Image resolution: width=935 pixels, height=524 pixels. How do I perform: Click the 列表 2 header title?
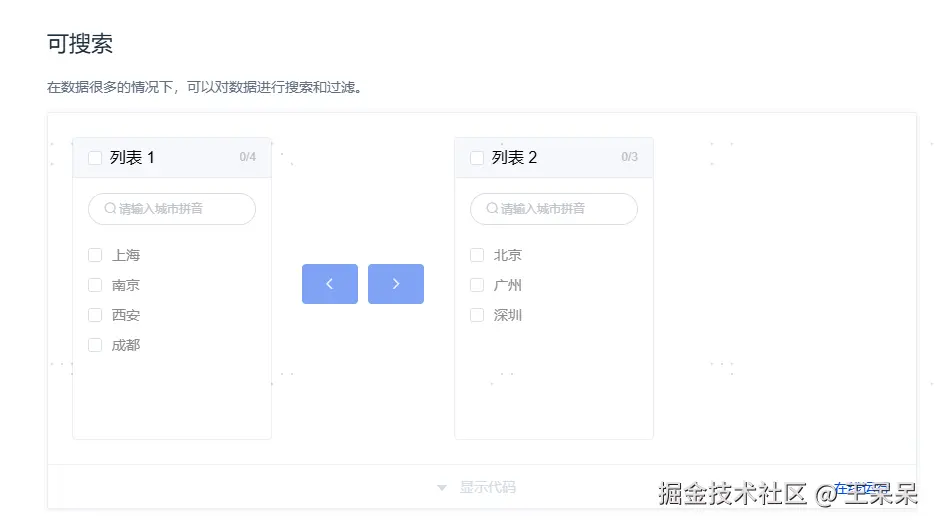pyautogui.click(x=514, y=157)
